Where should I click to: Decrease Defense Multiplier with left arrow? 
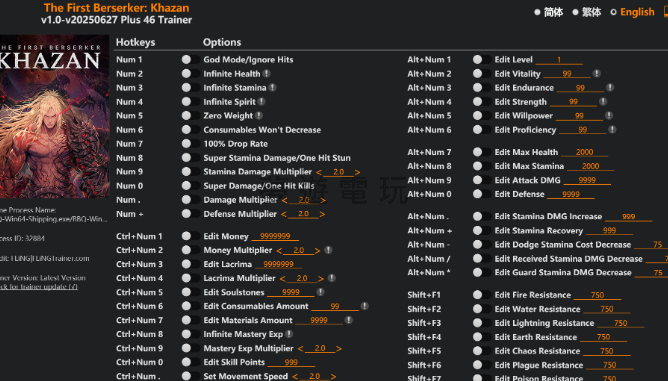tap(284, 214)
